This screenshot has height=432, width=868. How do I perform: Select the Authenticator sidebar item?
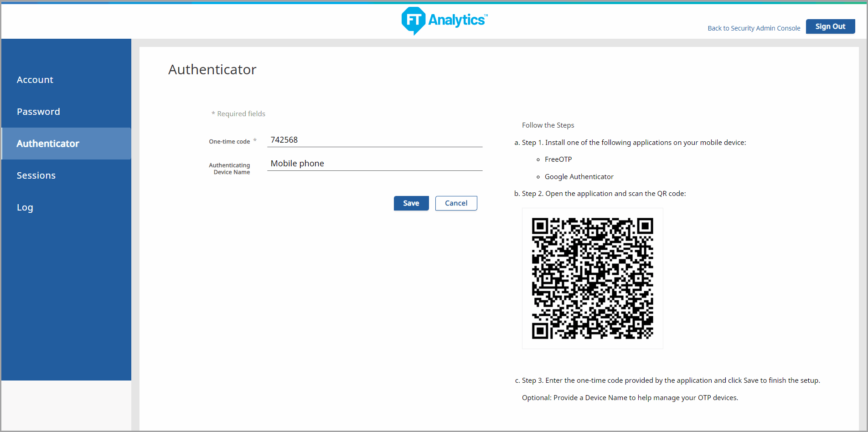pyautogui.click(x=48, y=144)
